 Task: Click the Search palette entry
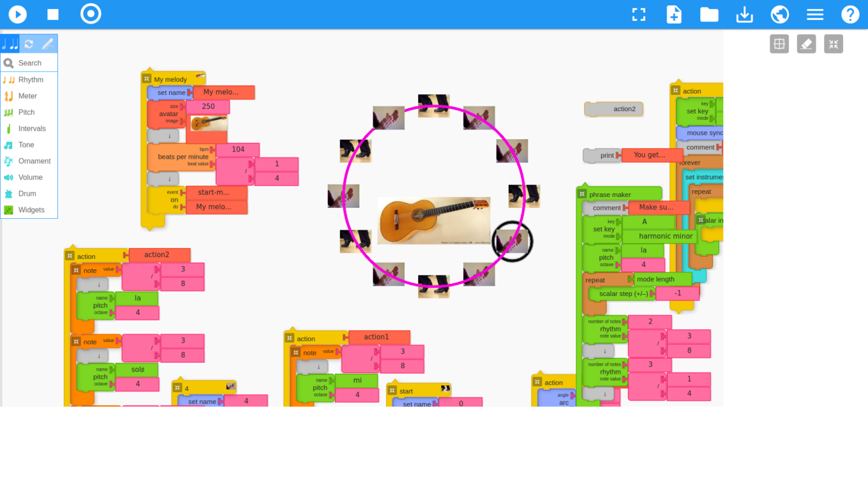tap(29, 63)
